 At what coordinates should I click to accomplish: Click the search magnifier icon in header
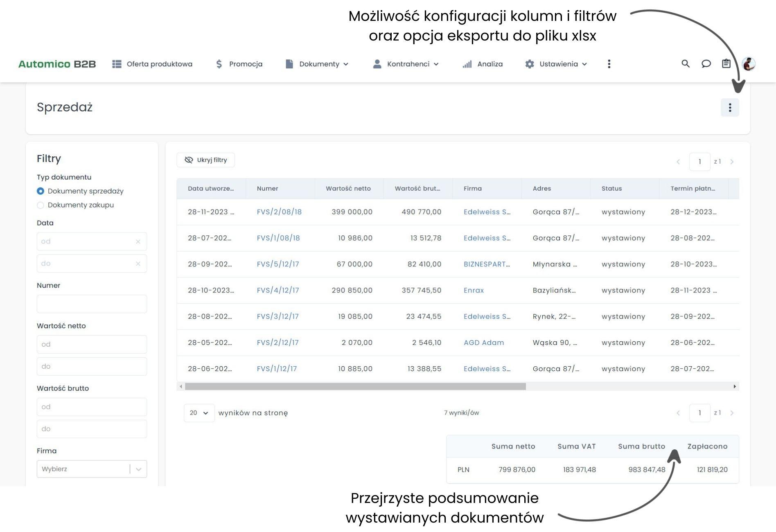pyautogui.click(x=685, y=64)
